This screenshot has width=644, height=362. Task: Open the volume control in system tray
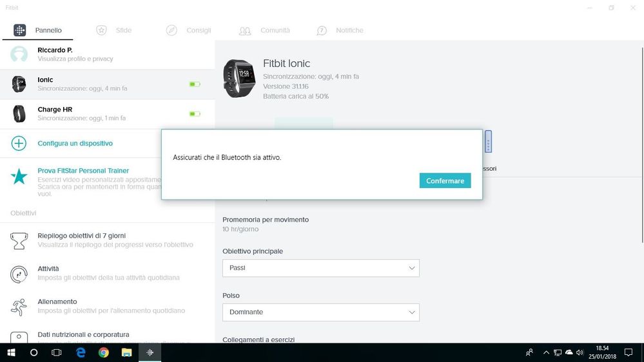point(580,352)
